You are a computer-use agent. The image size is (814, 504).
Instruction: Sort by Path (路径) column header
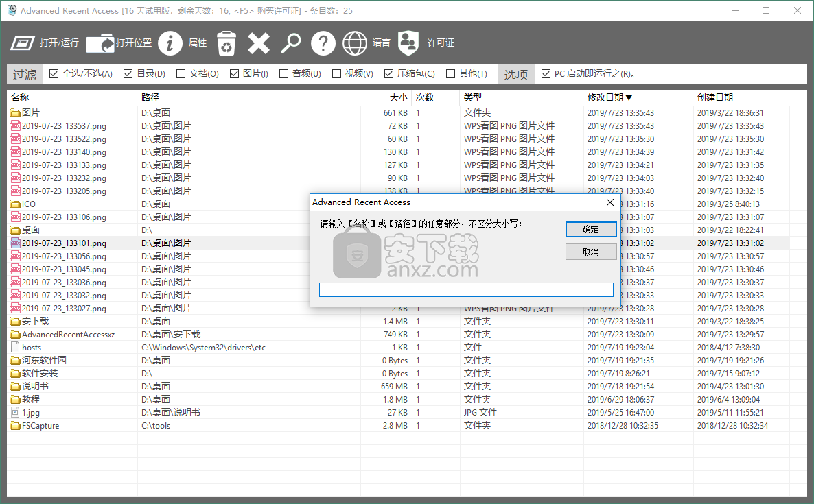point(248,97)
